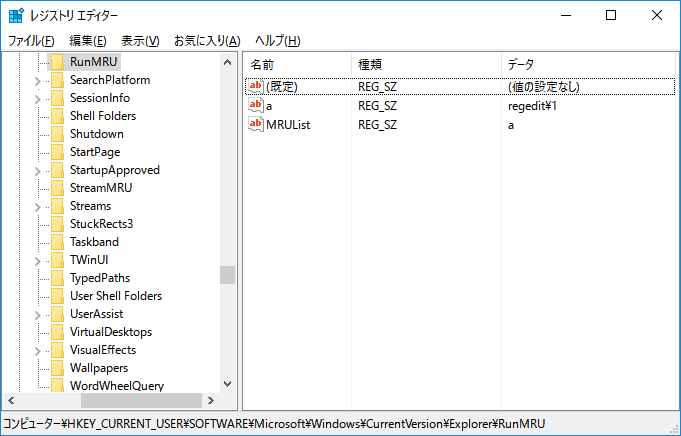Expand the Streams key
The width and height of the screenshot is (681, 436).
pos(37,207)
